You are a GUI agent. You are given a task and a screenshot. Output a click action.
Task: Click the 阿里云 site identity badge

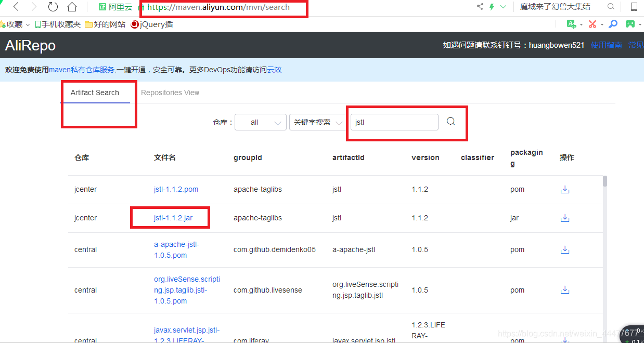[115, 7]
